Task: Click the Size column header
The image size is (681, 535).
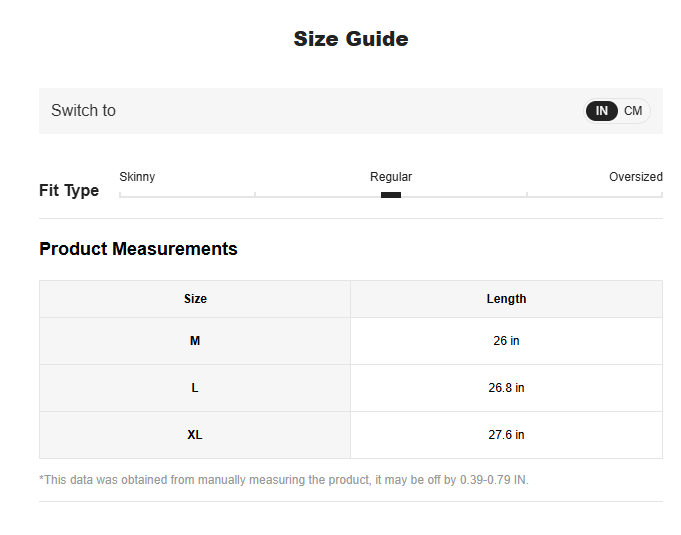Action: tap(195, 299)
